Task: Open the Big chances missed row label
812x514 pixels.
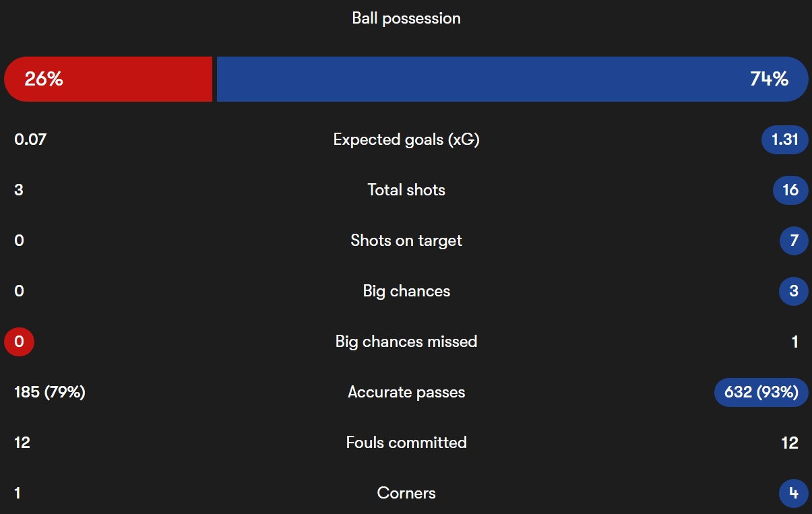Action: point(406,342)
